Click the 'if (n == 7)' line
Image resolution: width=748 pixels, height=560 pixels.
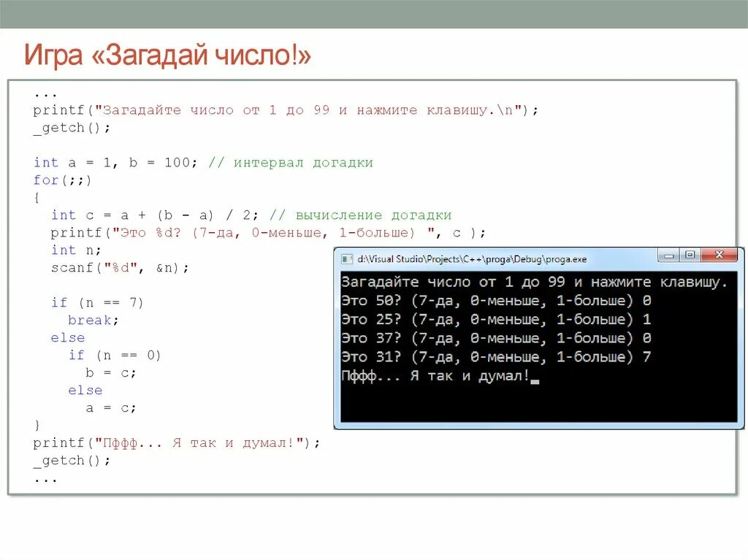(x=97, y=302)
